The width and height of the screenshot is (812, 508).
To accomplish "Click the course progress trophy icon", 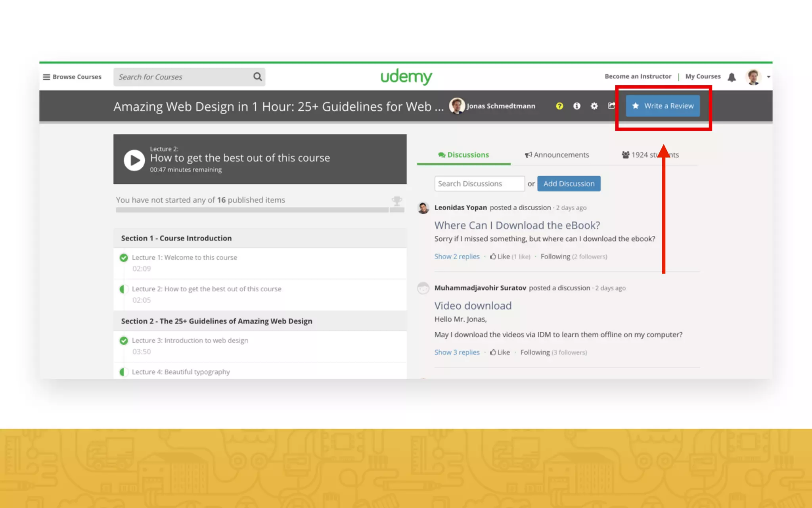I will click(396, 201).
